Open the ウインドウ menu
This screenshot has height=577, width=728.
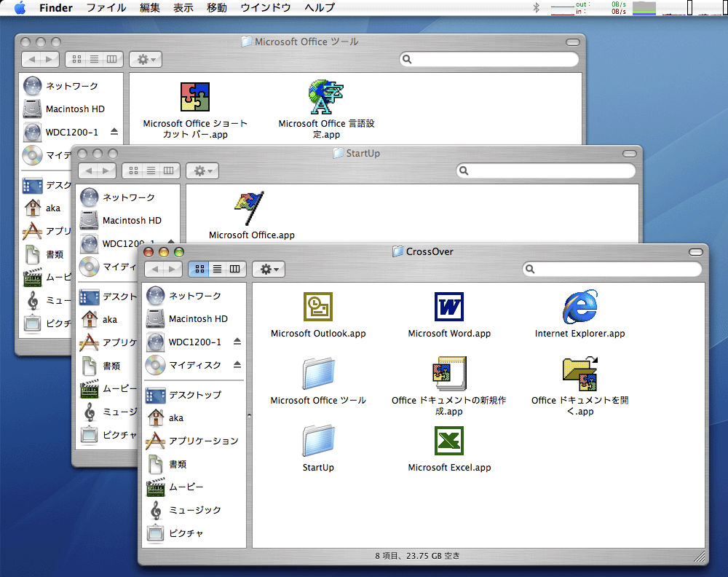(x=266, y=7)
